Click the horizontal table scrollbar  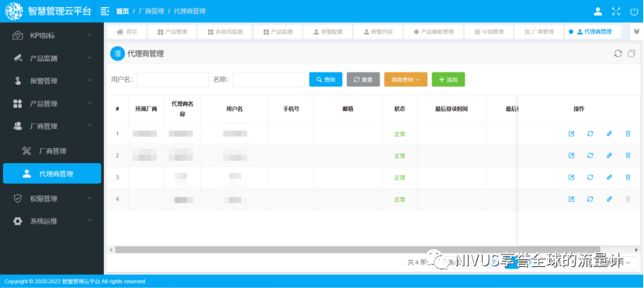pyautogui.click(x=358, y=249)
